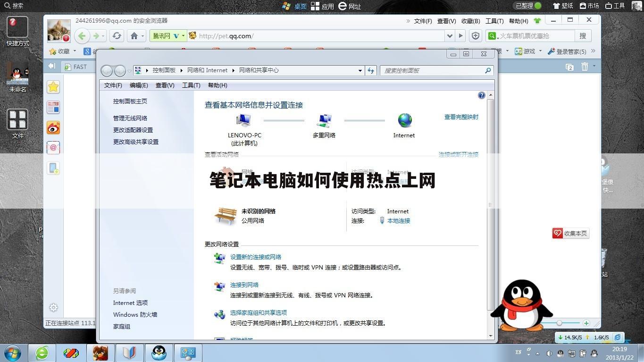This screenshot has height=362, width=644.
Task: Open the Weibo sidebar icon
Action: click(53, 127)
